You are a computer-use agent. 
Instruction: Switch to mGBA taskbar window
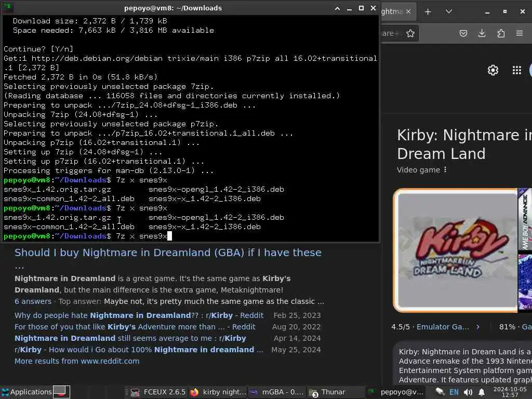point(276,392)
